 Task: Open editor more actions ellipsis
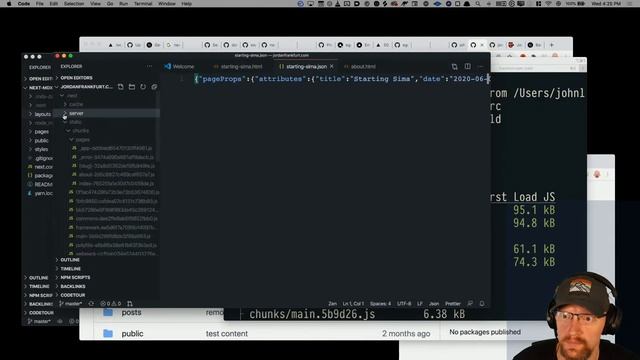click(480, 66)
